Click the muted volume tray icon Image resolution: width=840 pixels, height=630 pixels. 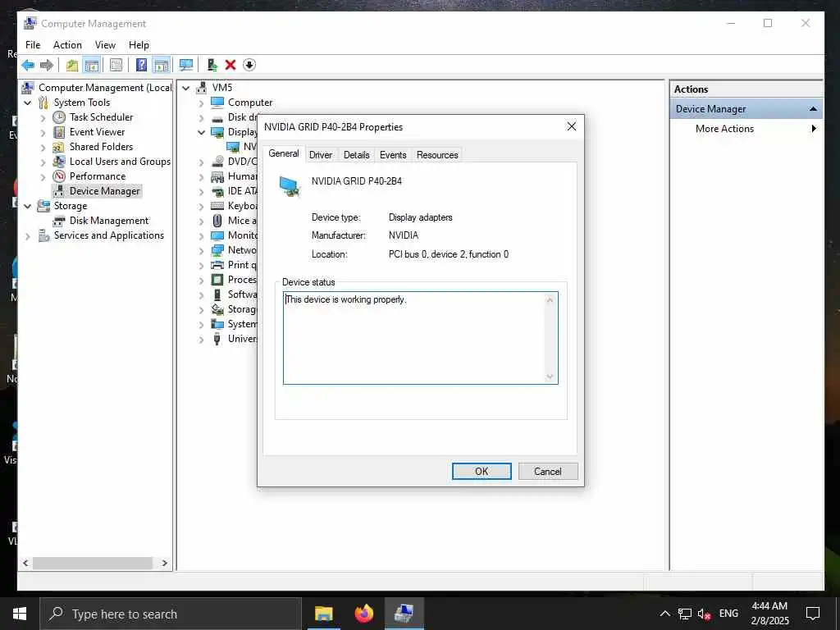pos(704,614)
